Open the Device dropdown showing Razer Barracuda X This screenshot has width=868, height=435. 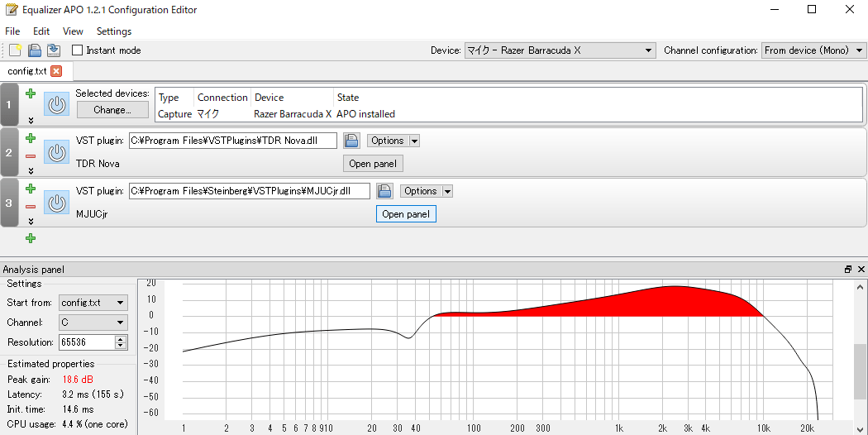click(560, 50)
